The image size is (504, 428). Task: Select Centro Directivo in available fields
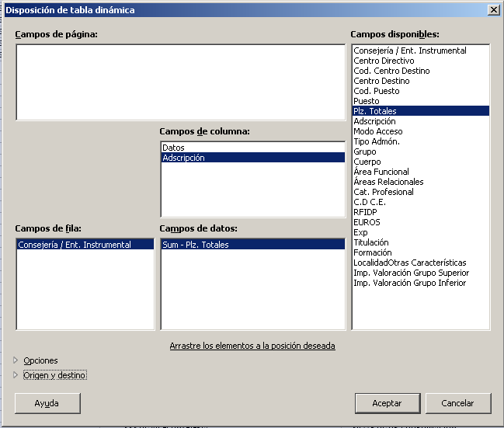tap(384, 61)
